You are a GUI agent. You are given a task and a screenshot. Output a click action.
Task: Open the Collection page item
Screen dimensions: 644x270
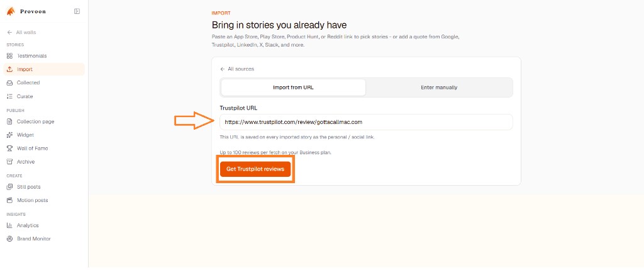click(x=44, y=121)
